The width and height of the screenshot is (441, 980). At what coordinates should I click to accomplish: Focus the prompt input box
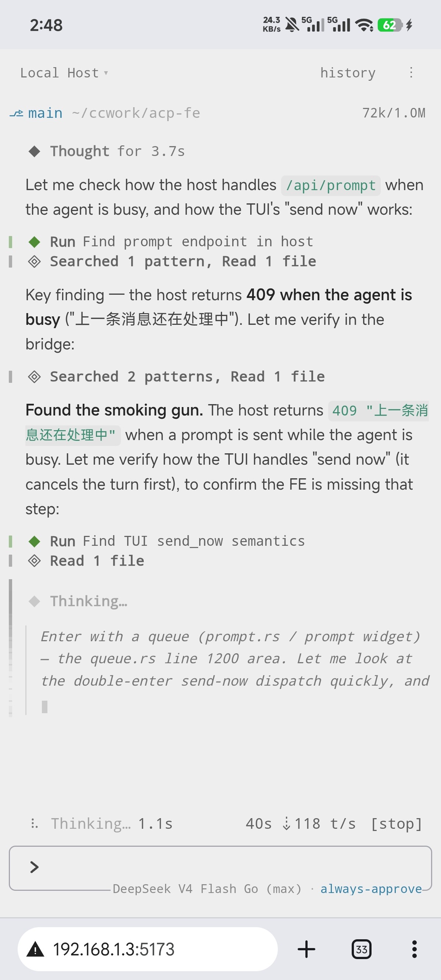[220, 867]
